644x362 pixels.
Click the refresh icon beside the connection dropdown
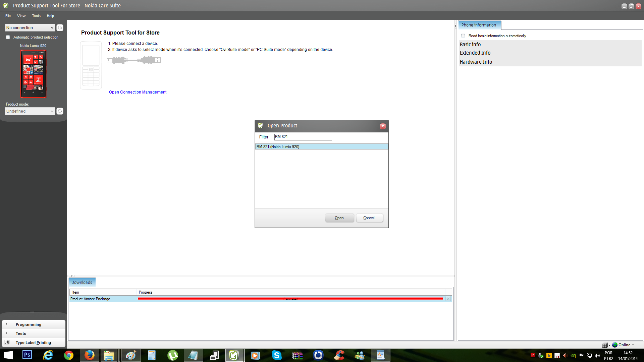point(60,27)
